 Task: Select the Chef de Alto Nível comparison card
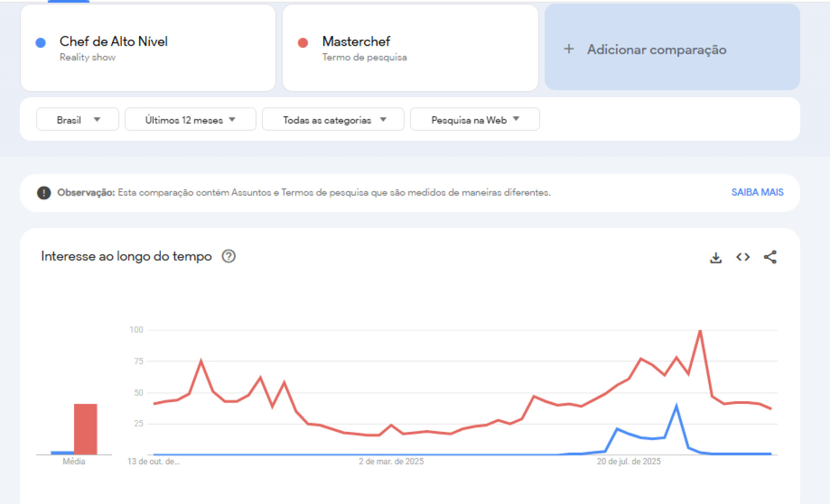pos(148,48)
